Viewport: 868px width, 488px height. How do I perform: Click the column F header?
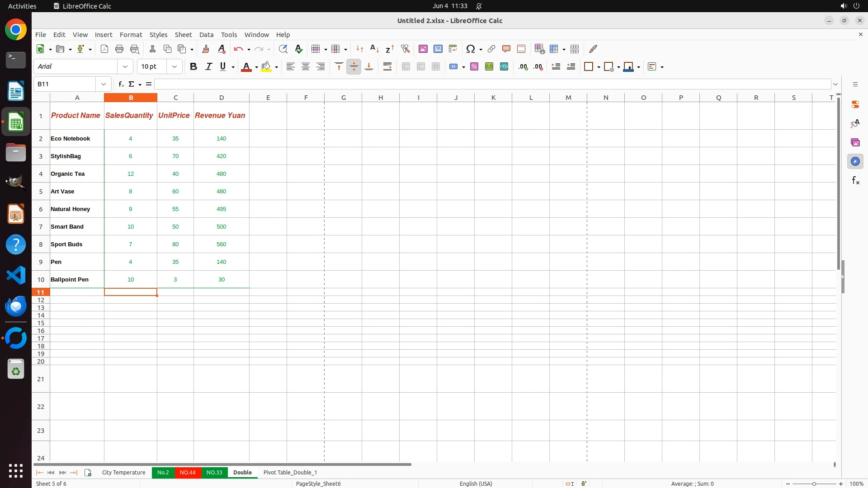click(306, 98)
